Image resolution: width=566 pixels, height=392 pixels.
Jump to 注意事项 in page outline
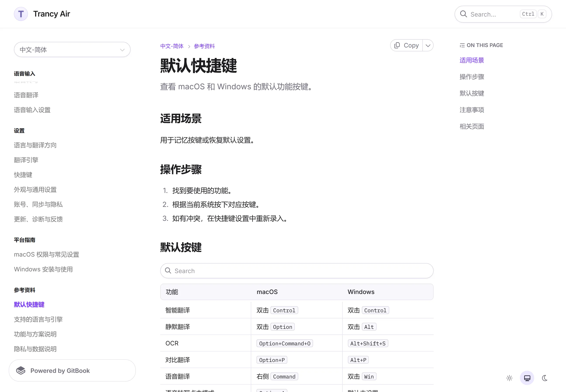(472, 110)
